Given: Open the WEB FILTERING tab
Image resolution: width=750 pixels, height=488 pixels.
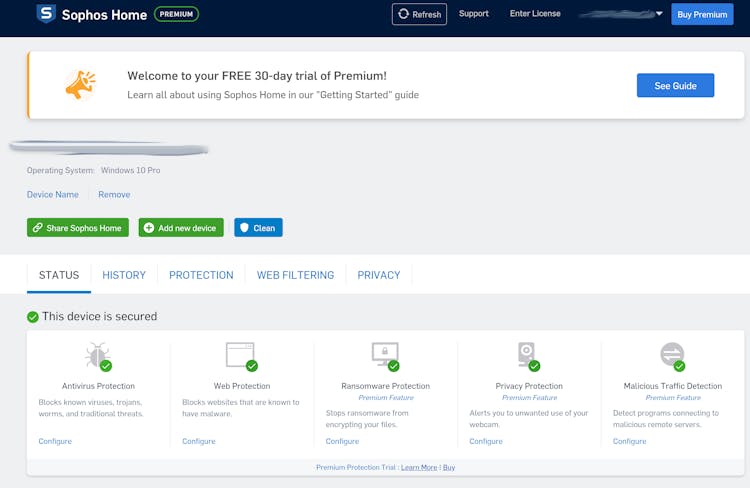Looking at the screenshot, I should [x=295, y=275].
